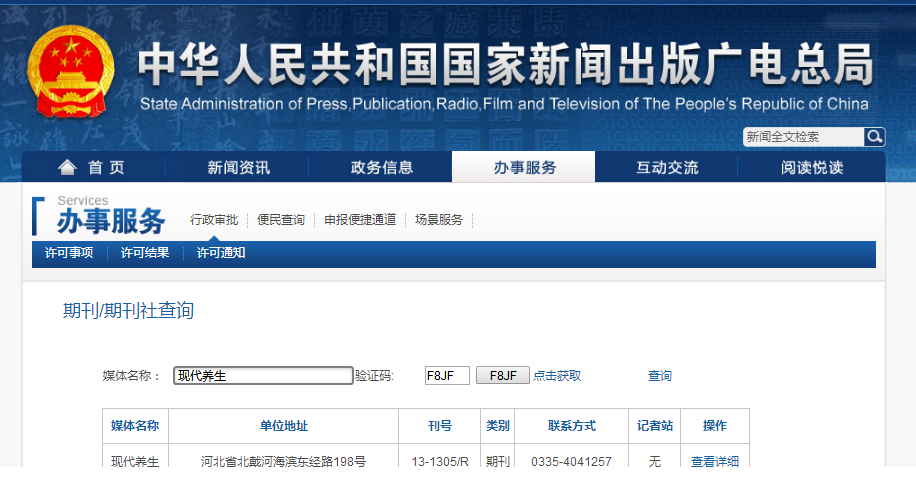This screenshot has width=916, height=480.
Task: Click 点击获取 to refresh captcha
Action: coord(557,375)
